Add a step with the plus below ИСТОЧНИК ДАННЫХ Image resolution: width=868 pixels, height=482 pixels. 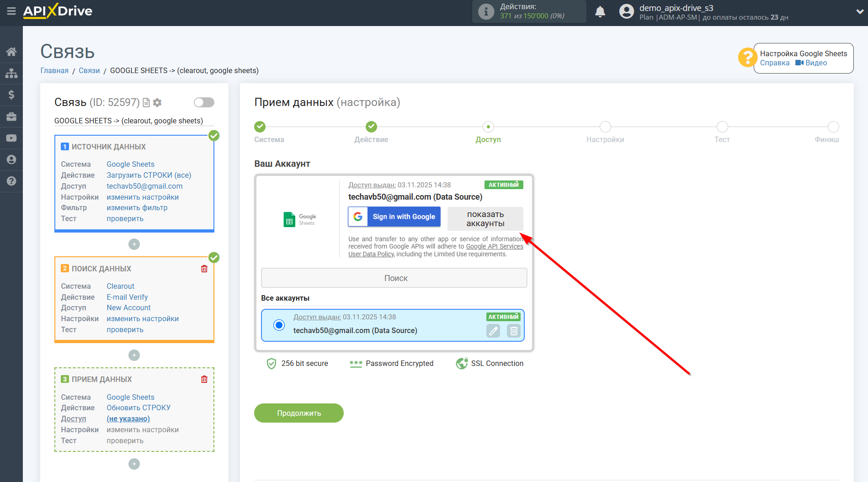point(134,244)
